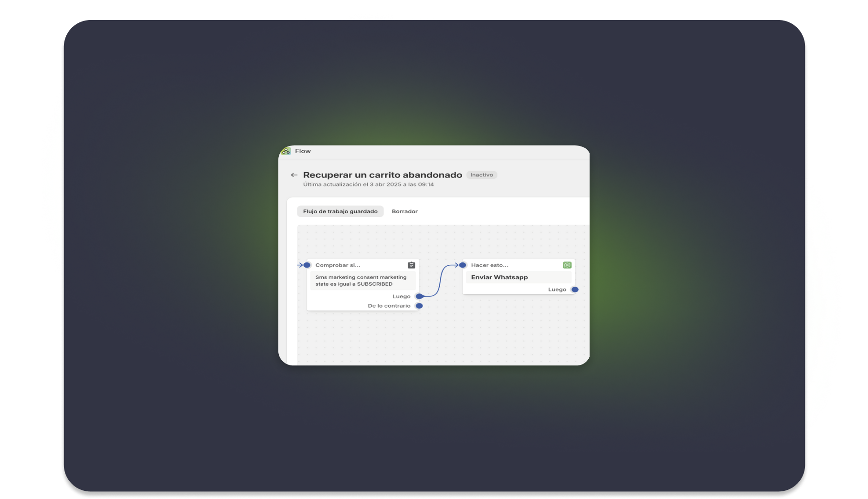Click the Luego output dot on condition node

[419, 296]
